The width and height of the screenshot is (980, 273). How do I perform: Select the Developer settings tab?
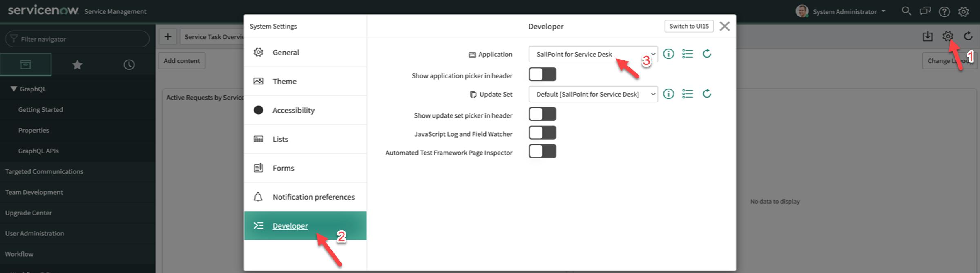(305, 226)
